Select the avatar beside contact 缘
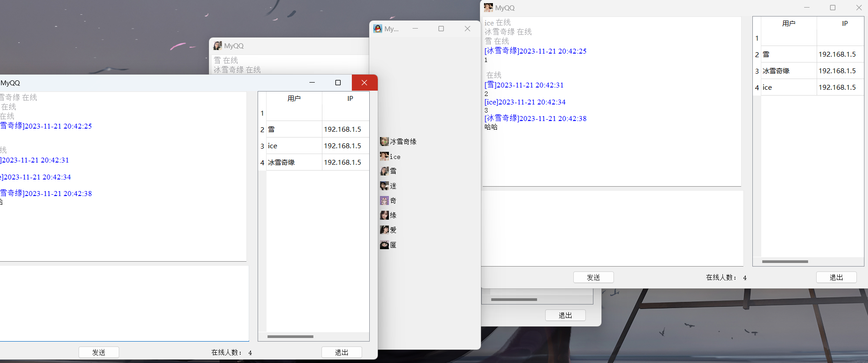Viewport: 868px width, 363px height. [384, 215]
